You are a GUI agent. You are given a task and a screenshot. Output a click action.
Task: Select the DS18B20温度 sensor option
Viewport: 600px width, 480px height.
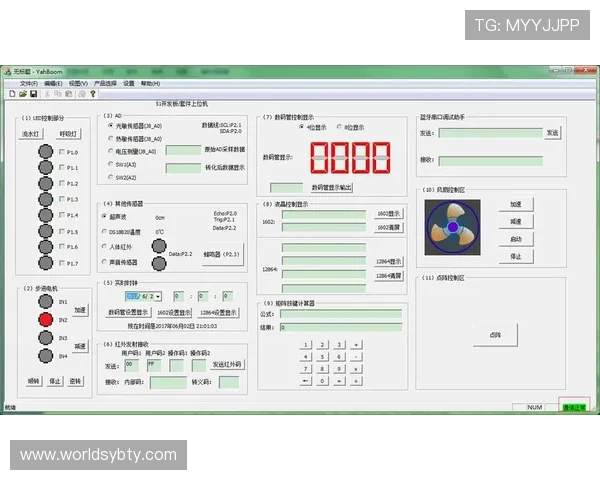[x=104, y=231]
